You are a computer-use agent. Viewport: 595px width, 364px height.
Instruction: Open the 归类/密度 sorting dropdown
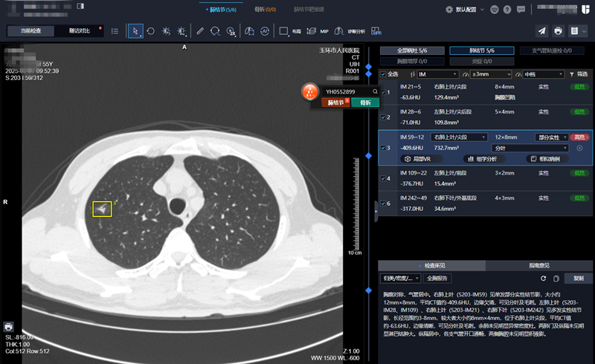coord(400,279)
